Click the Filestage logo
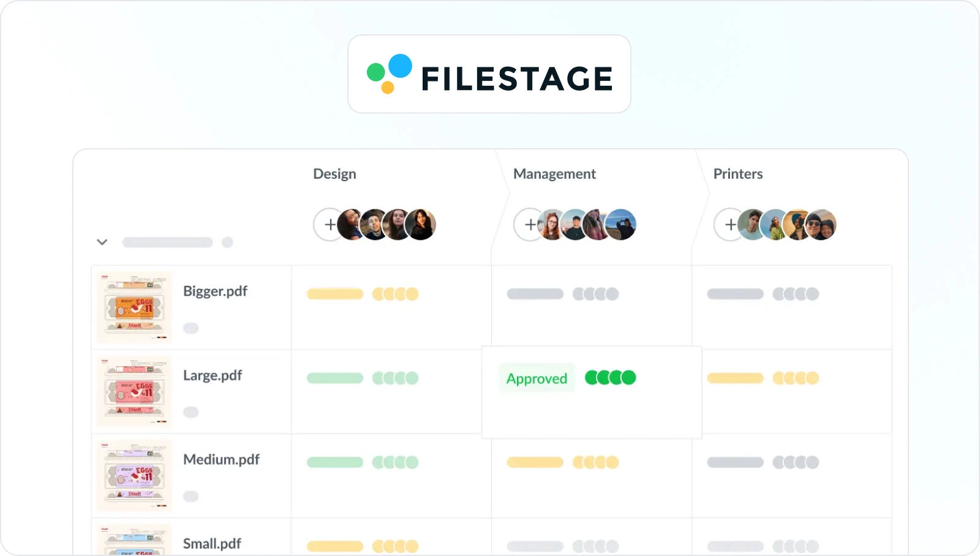980x556 pixels. pyautogui.click(x=489, y=73)
